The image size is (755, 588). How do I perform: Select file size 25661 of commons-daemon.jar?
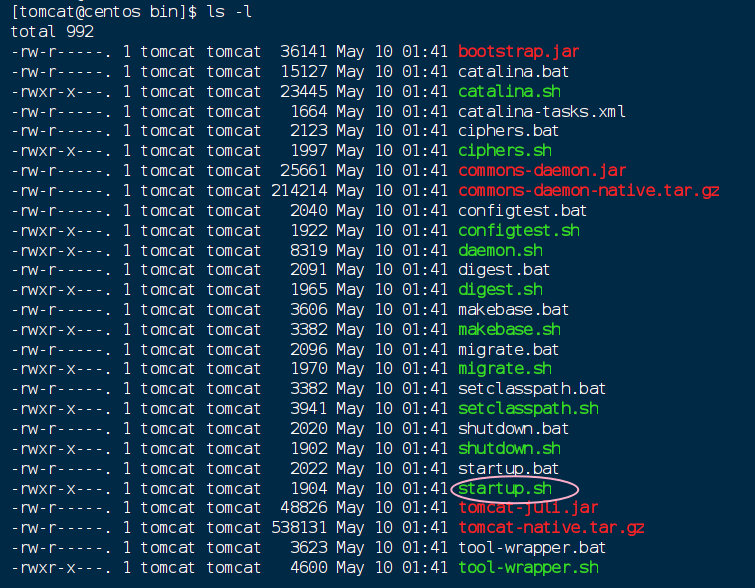coord(303,170)
